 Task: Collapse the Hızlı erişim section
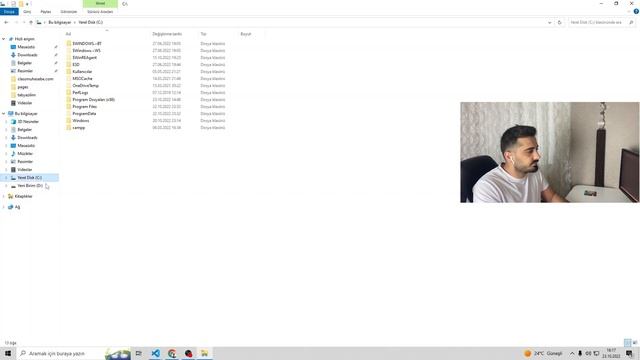click(4, 39)
